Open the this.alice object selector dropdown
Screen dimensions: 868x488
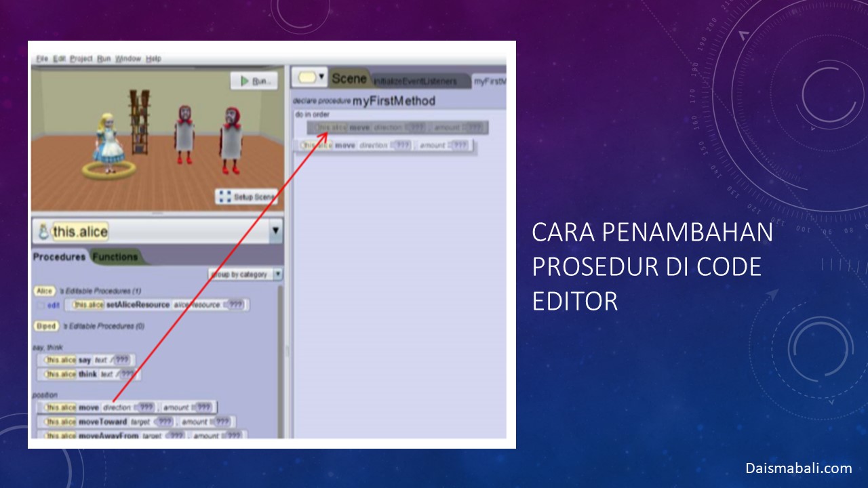pos(275,231)
